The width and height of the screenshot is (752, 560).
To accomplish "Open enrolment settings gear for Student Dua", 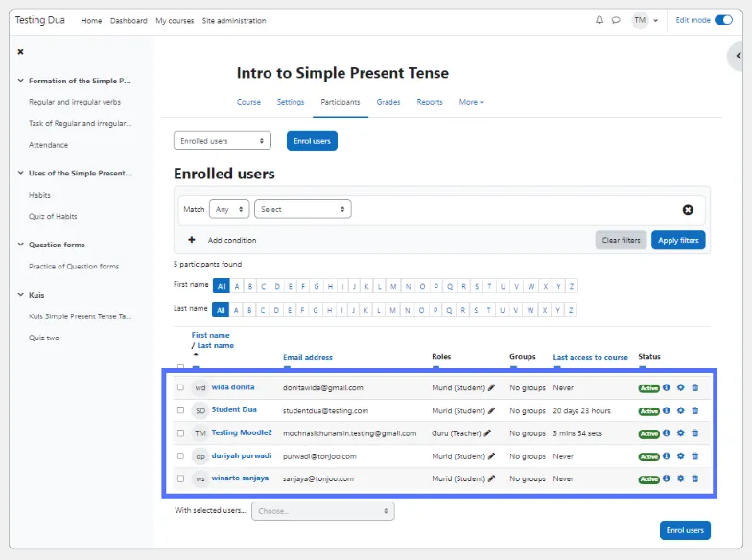I will pos(681,410).
